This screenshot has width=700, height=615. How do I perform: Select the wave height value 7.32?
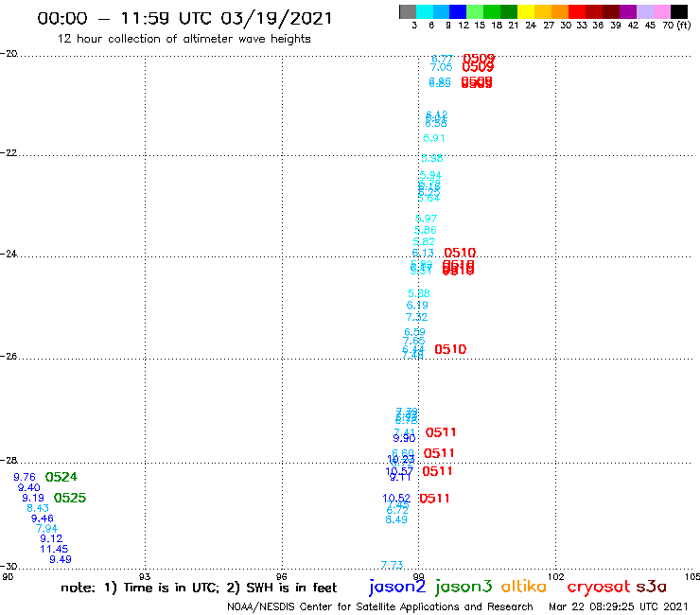(416, 317)
